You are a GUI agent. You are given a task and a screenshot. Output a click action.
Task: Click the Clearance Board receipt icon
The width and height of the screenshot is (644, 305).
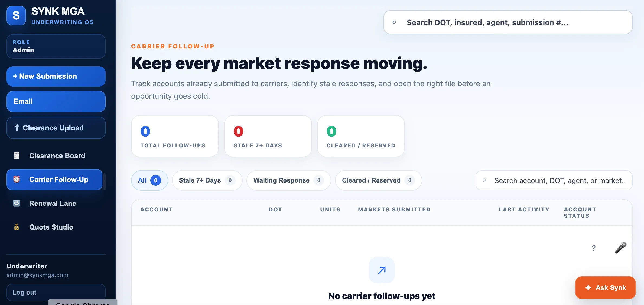point(17,156)
